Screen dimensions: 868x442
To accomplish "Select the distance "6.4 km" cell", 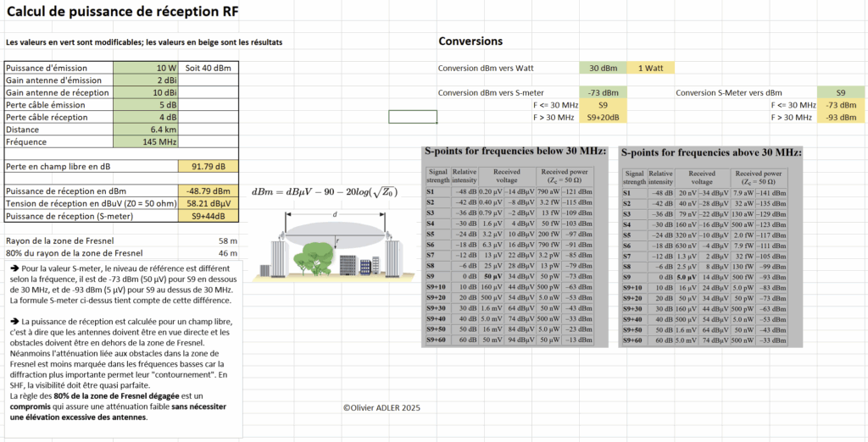I will pyautogui.click(x=146, y=130).
